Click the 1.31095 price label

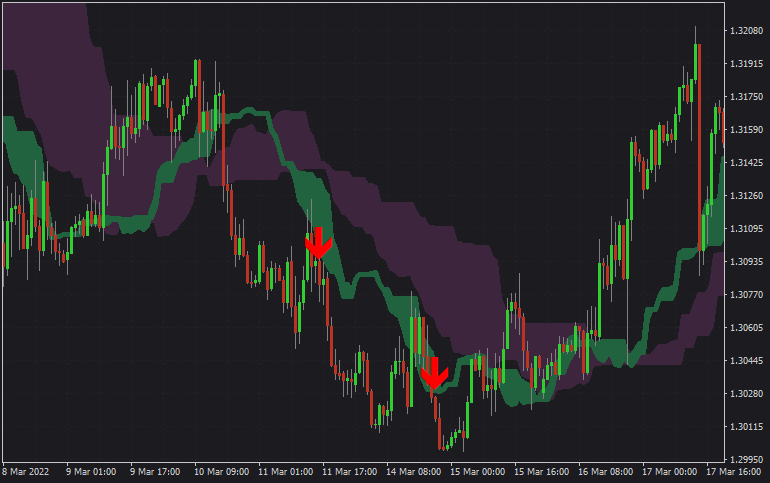point(746,229)
